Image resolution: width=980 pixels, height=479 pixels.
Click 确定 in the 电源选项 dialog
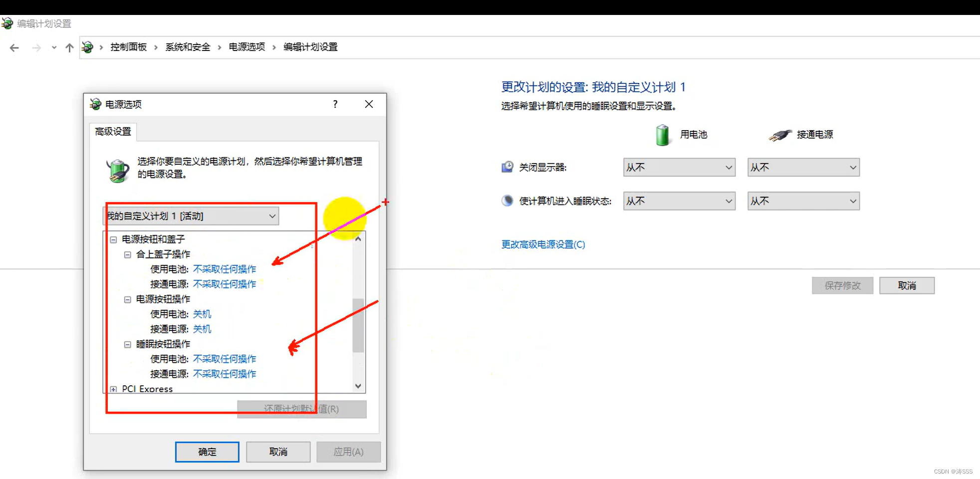point(207,452)
